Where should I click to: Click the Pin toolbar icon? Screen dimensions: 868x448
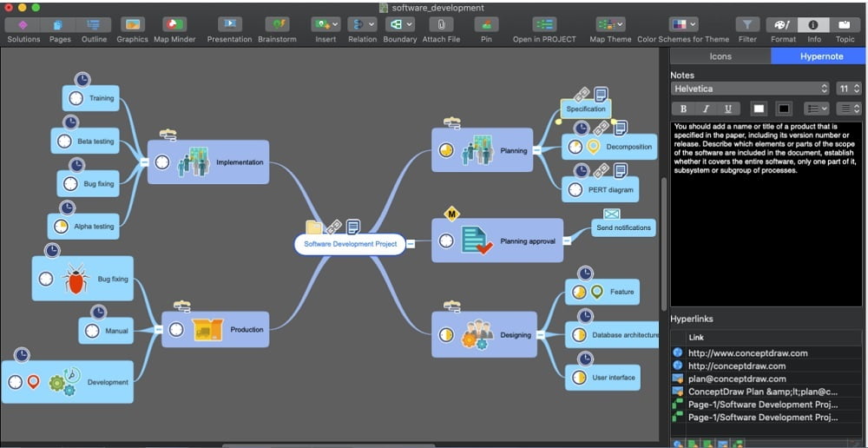(x=486, y=25)
